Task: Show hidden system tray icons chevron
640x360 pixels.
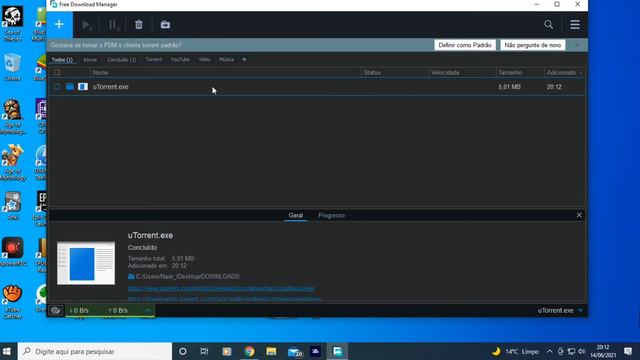Action: tap(550, 351)
